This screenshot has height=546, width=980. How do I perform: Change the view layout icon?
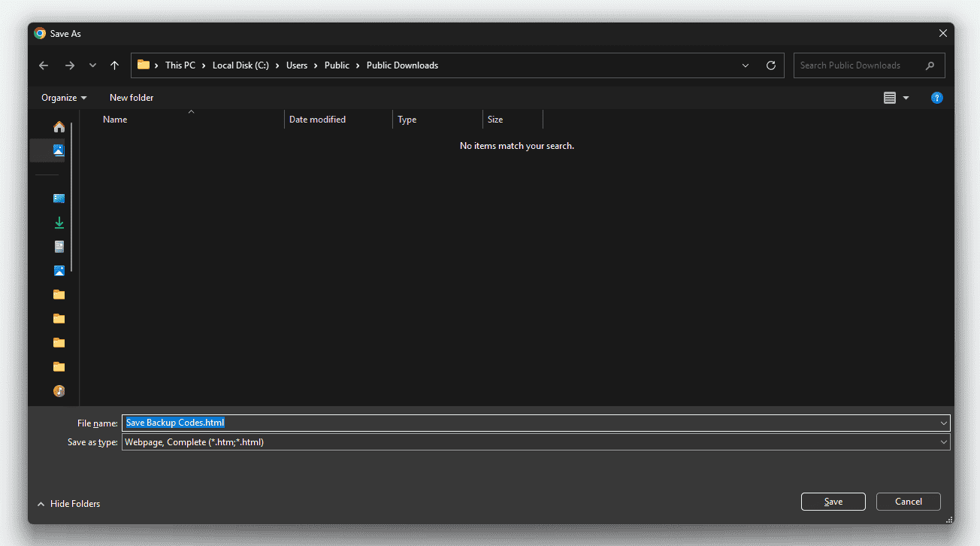(x=890, y=98)
